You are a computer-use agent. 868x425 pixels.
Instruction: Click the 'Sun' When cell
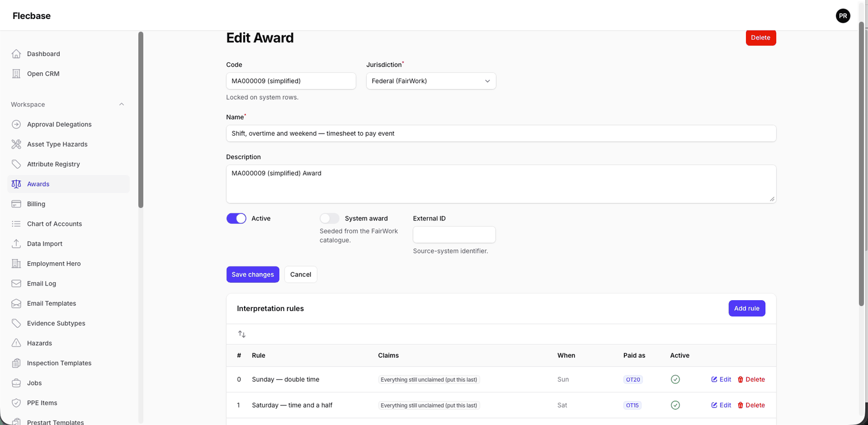coord(563,379)
